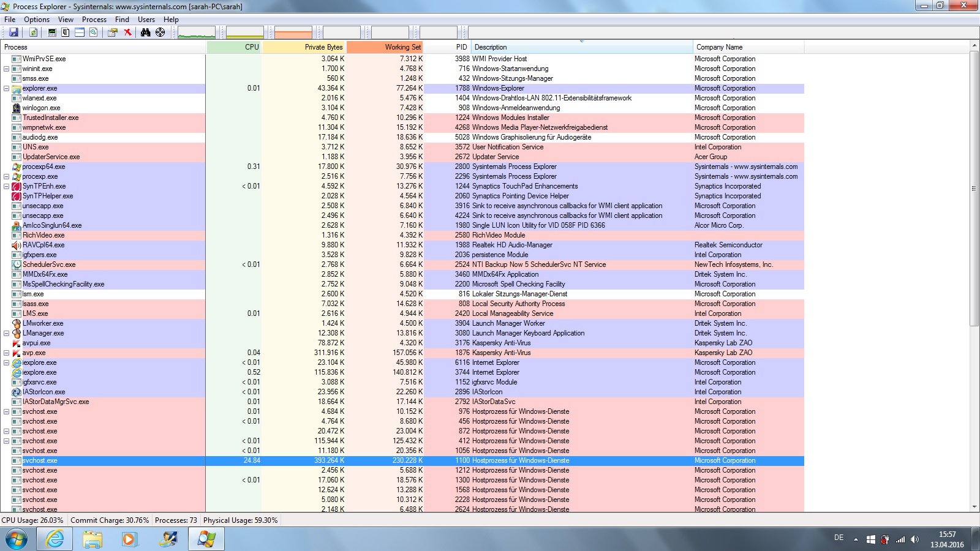Click the binoculars Find Handle or DLL icon
Viewport: 980px width, 551px height.
[x=146, y=32]
